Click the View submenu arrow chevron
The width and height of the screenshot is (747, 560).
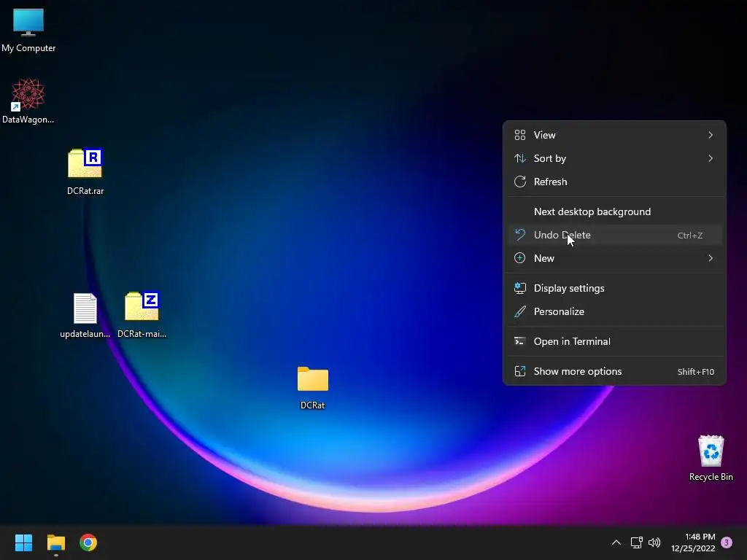click(711, 135)
